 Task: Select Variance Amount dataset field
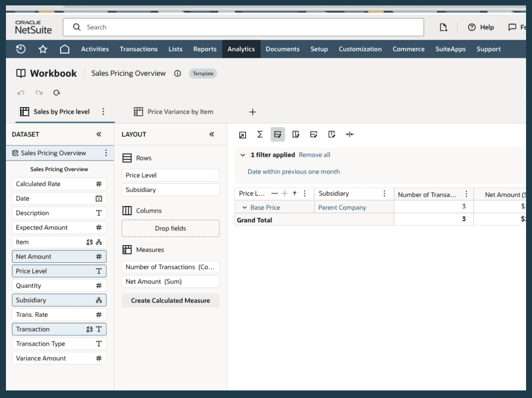click(59, 359)
